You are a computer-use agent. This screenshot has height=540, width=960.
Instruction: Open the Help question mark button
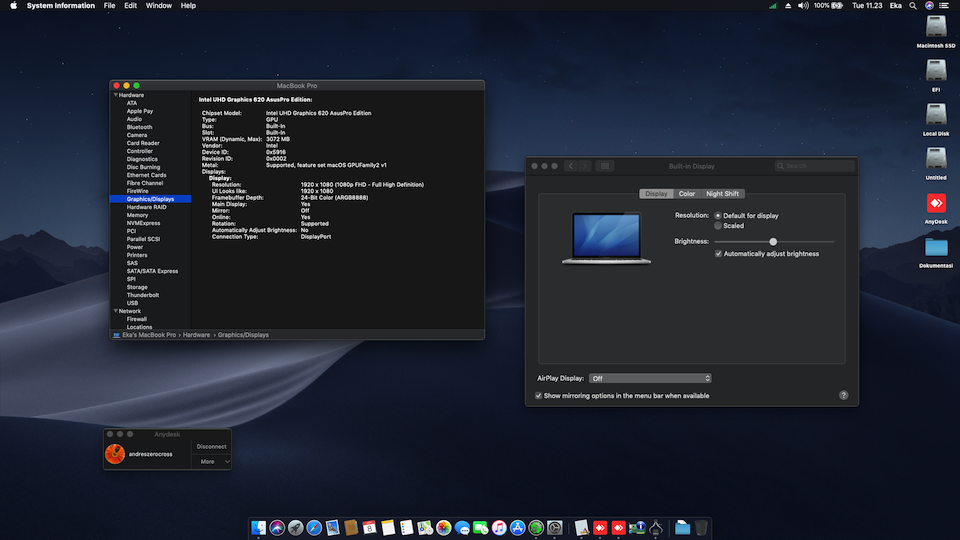(843, 396)
